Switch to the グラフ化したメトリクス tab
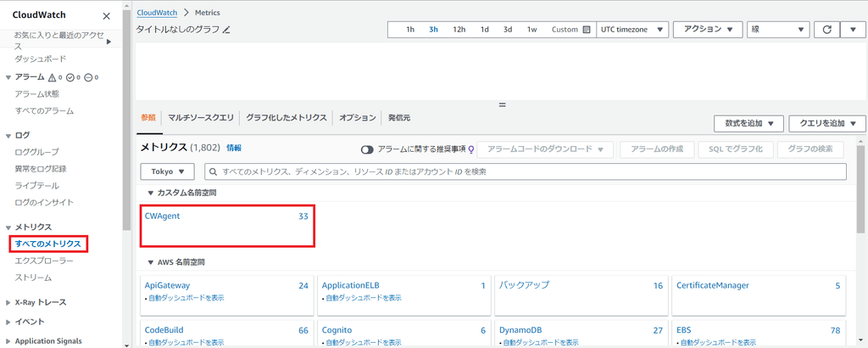Image resolution: width=868 pixels, height=348 pixels. pyautogui.click(x=286, y=117)
